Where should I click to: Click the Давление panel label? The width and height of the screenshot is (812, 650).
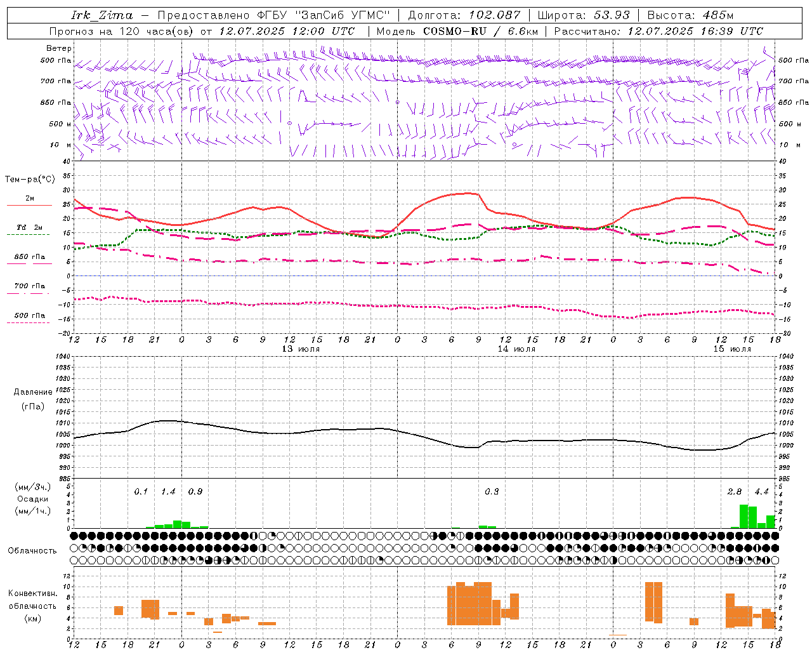click(33, 392)
